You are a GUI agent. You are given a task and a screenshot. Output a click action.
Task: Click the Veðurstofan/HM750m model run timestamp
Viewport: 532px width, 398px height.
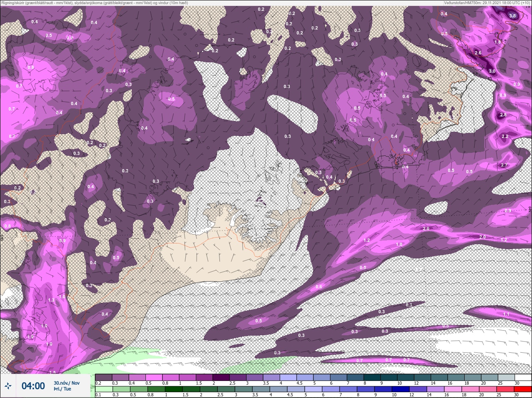487,2
